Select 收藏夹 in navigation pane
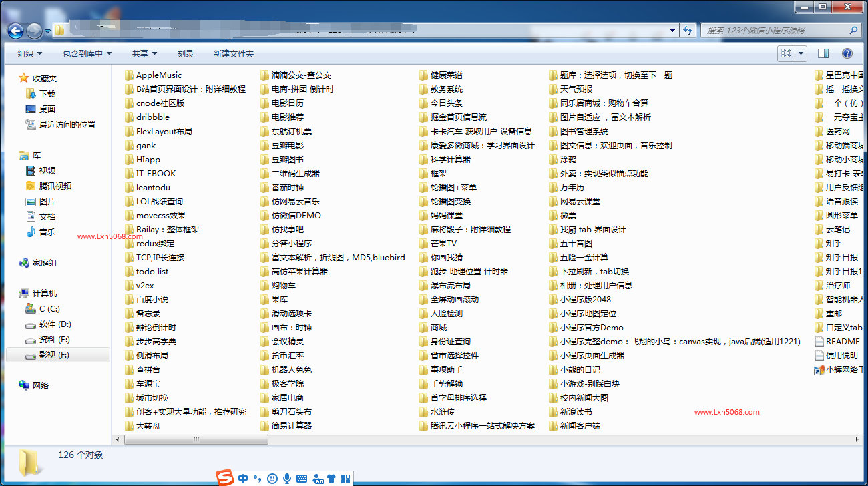868x486 pixels. pyautogui.click(x=45, y=78)
